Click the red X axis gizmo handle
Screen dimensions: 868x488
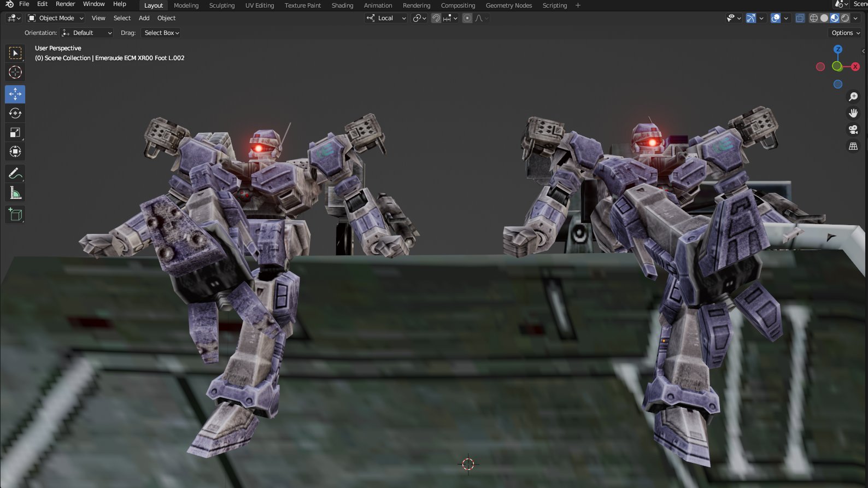coord(855,67)
